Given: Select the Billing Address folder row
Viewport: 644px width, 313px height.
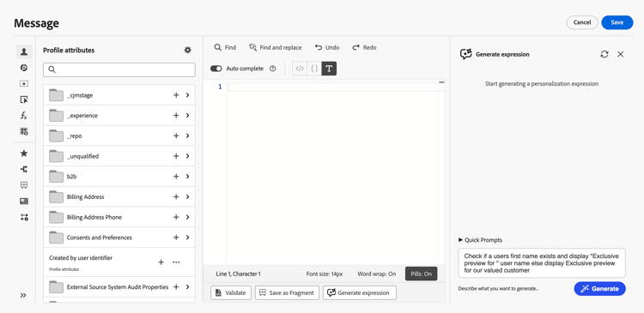Looking at the screenshot, I should pos(119,197).
